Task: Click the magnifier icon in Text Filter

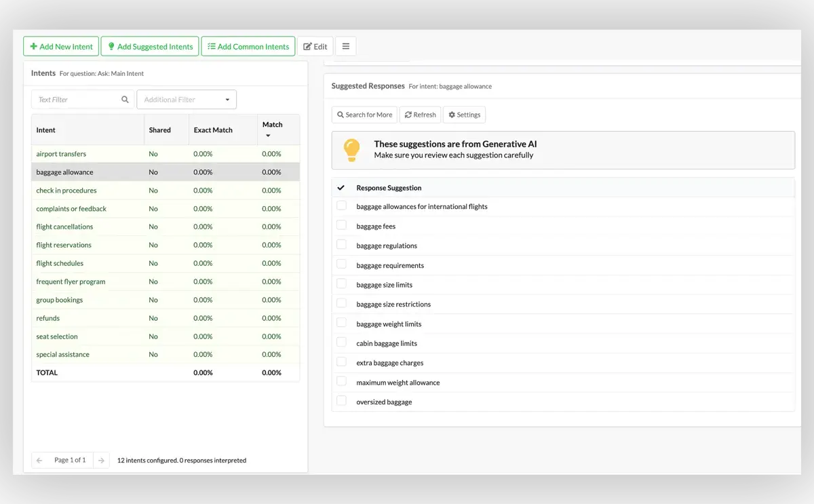Action: [x=125, y=100]
